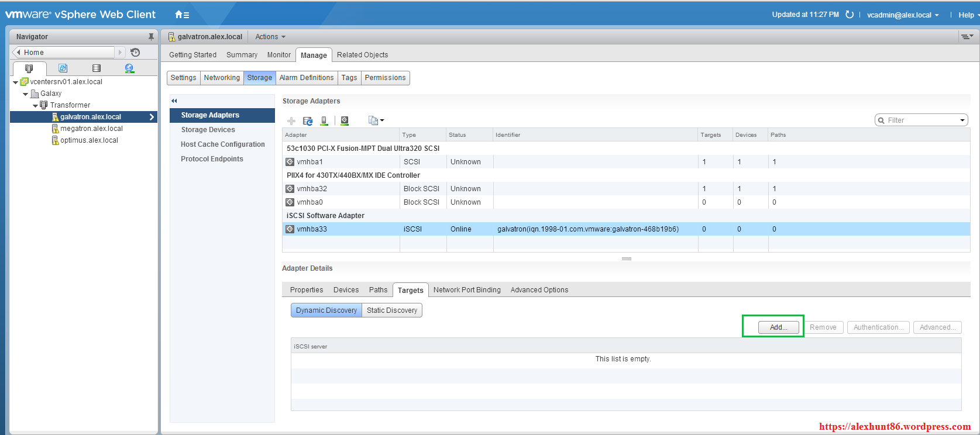Select Host Cache Configuration in side menu

(222, 144)
